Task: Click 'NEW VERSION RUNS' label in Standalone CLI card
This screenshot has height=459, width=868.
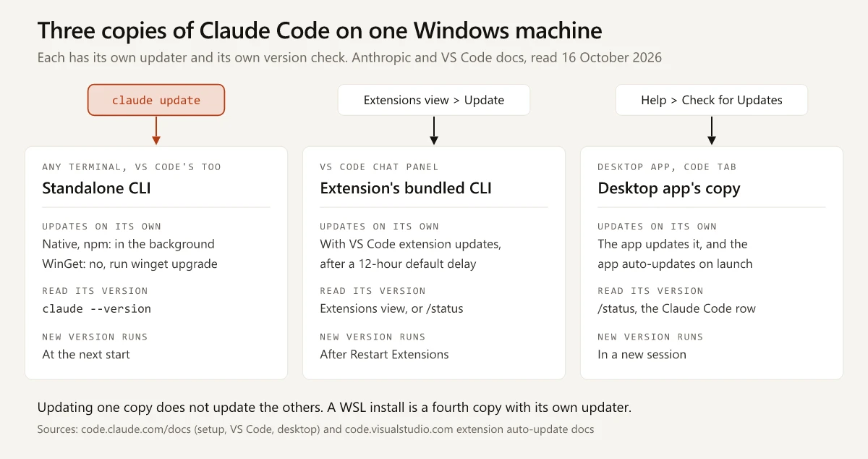Action: [95, 336]
